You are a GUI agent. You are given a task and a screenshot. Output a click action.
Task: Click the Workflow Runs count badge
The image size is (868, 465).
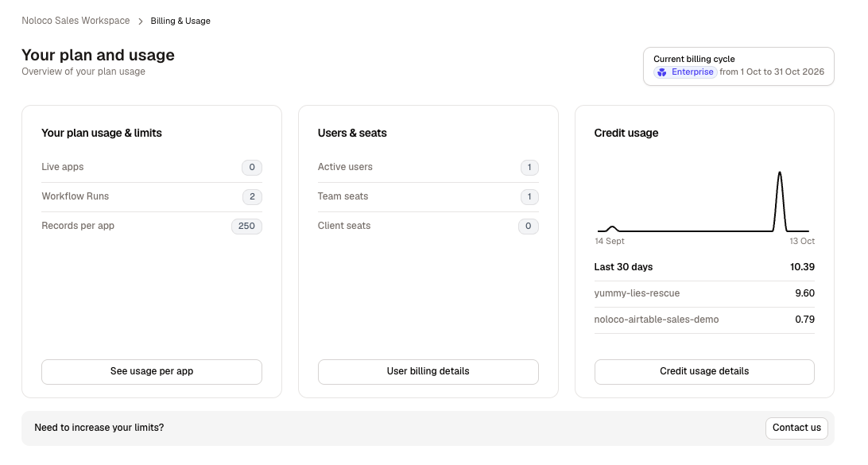tap(252, 196)
